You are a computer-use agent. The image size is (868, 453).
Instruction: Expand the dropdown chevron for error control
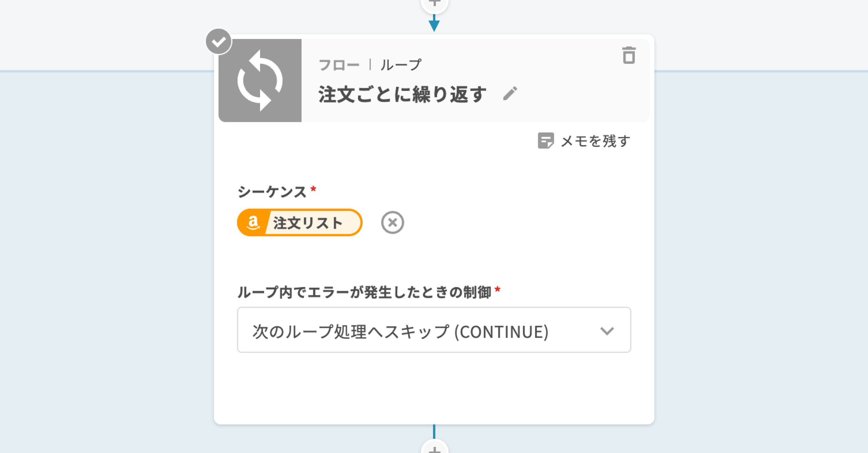607,331
